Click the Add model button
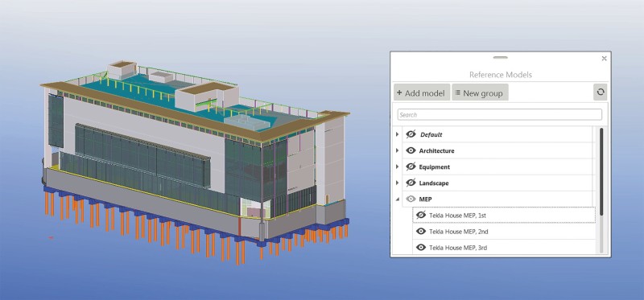644x300 pixels. (421, 92)
